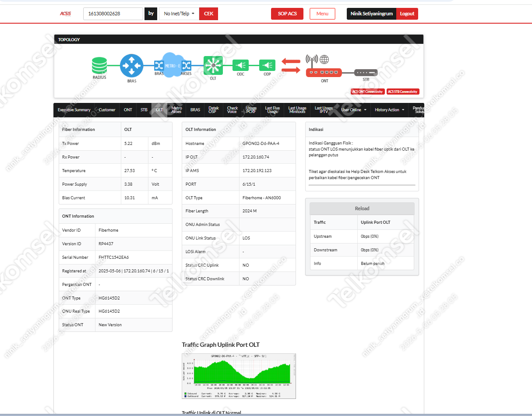Select the blue BRAS router icon

tap(132, 66)
